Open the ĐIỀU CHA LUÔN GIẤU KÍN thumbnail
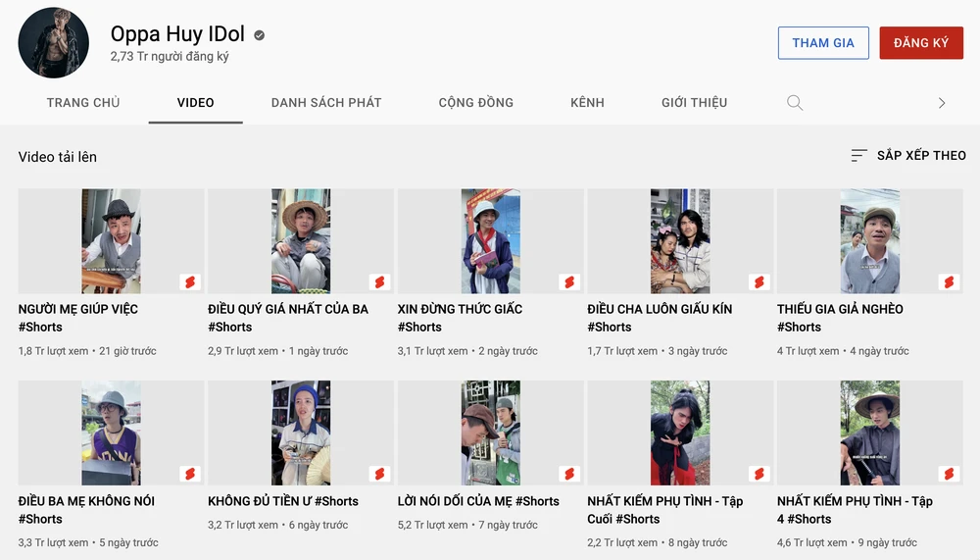 click(x=680, y=241)
